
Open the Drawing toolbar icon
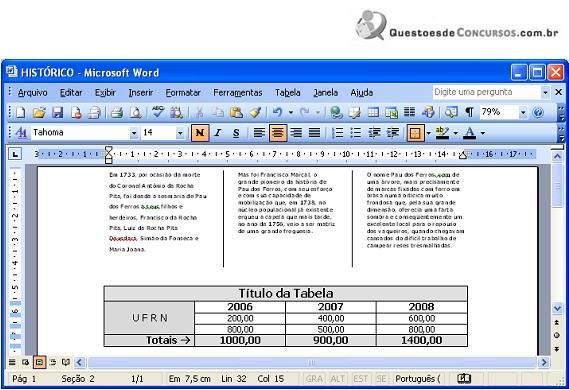point(428,112)
